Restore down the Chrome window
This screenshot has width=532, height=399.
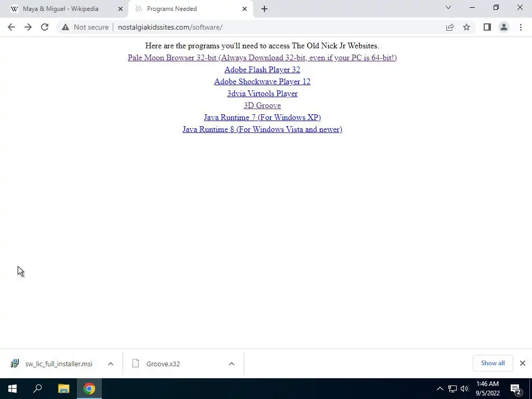[496, 7]
